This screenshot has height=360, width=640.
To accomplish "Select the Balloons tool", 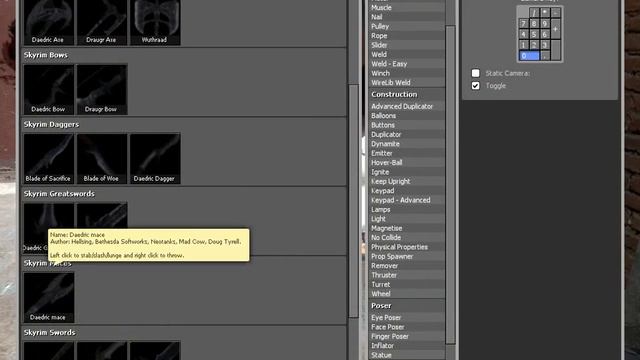I will point(407,116).
